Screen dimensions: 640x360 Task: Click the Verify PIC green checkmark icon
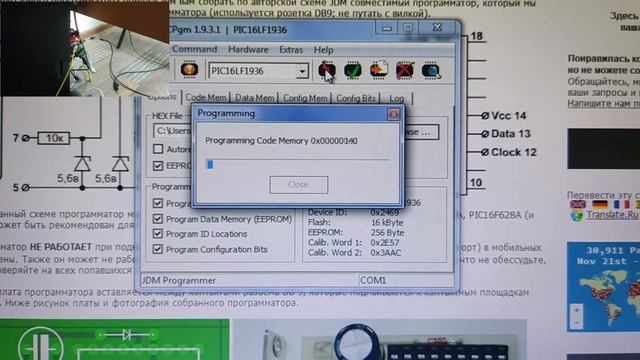point(353,70)
